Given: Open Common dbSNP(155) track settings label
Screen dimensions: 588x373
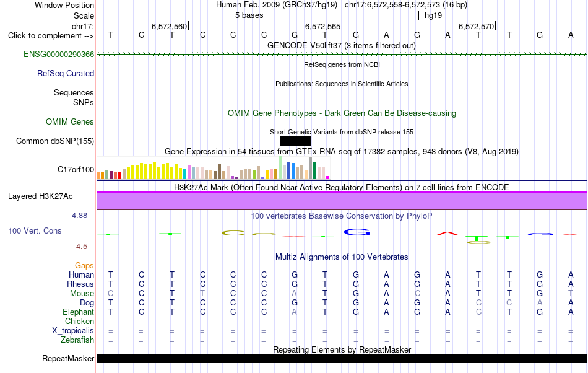Looking at the screenshot, I should pyautogui.click(x=55, y=141).
